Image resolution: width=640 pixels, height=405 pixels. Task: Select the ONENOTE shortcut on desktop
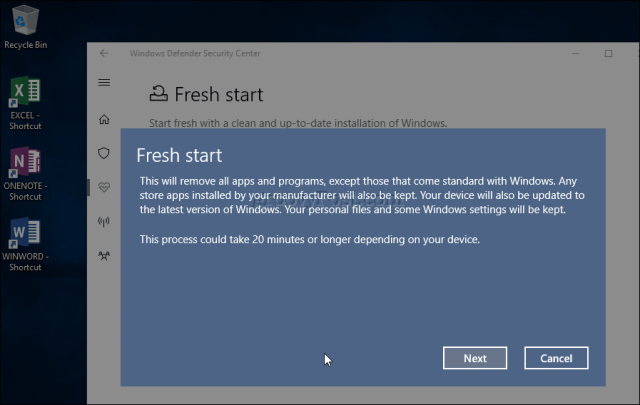tap(25, 174)
